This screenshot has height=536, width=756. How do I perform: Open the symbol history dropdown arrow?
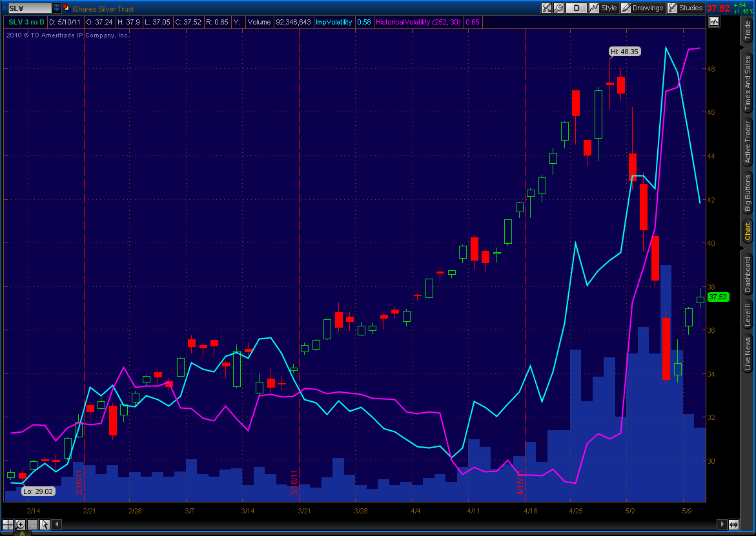[56, 8]
